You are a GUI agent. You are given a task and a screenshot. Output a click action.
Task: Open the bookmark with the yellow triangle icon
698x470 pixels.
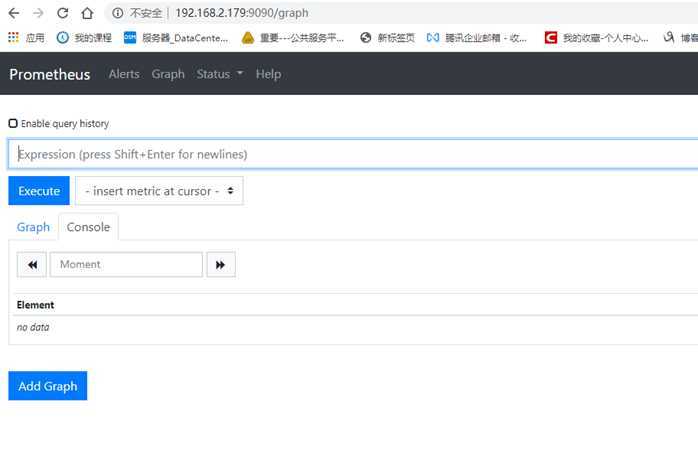292,38
